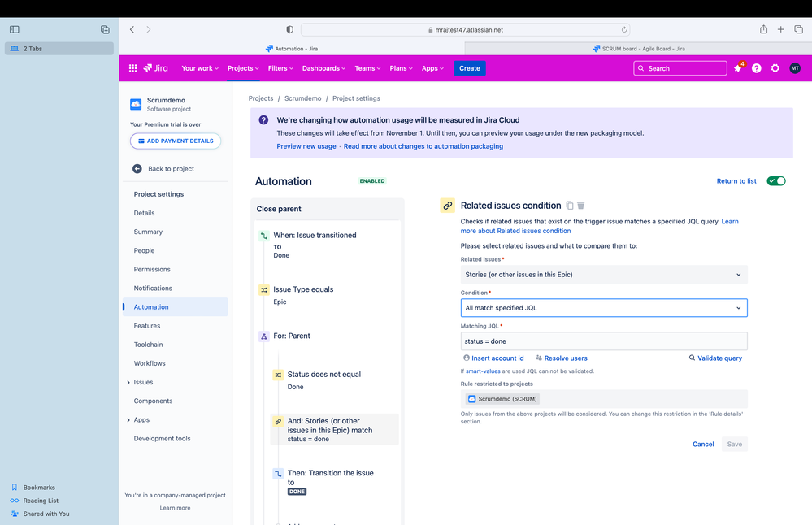Click Add payment details button
This screenshot has height=525, width=812.
point(176,141)
